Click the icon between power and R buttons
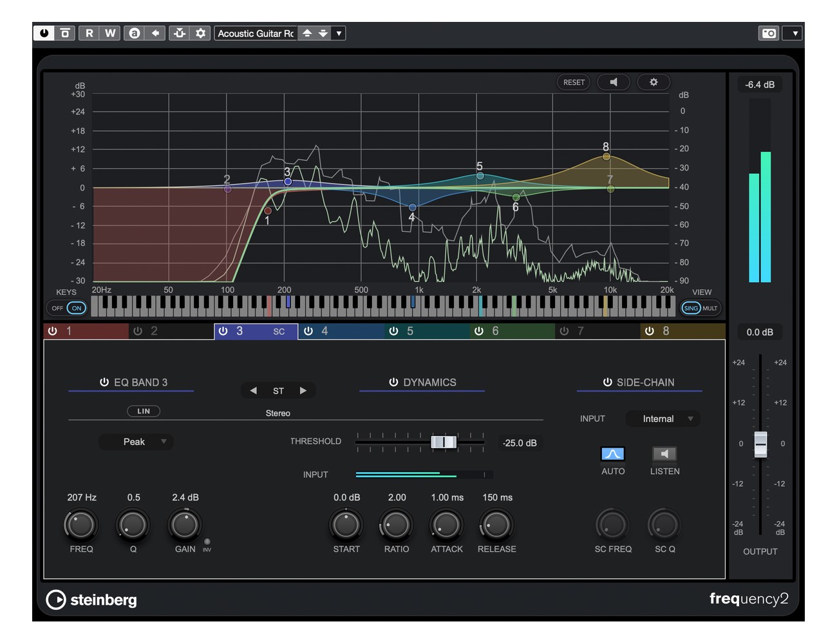The width and height of the screenshot is (837, 644). [65, 33]
